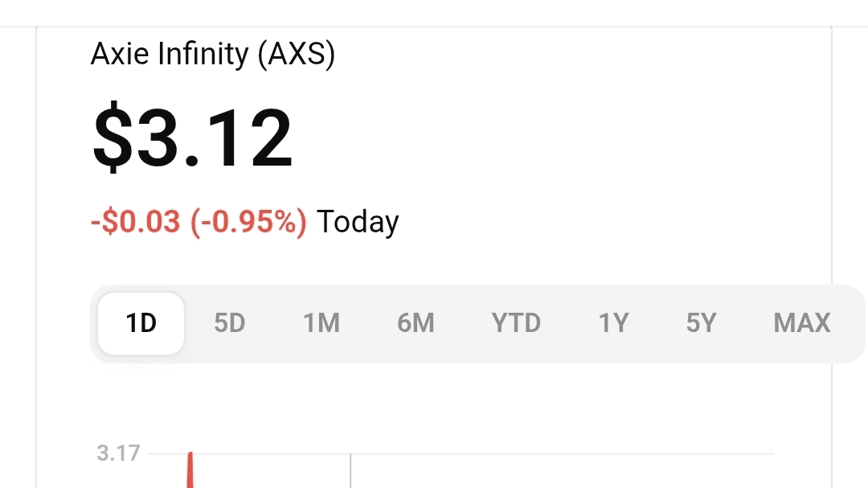Select the YTD timeframe option
868x488 pixels.
pos(516,322)
